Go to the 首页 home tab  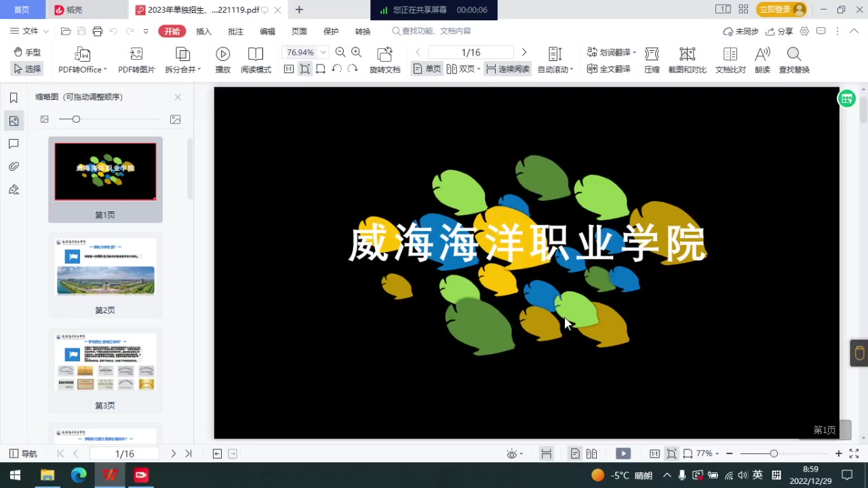tap(22, 9)
